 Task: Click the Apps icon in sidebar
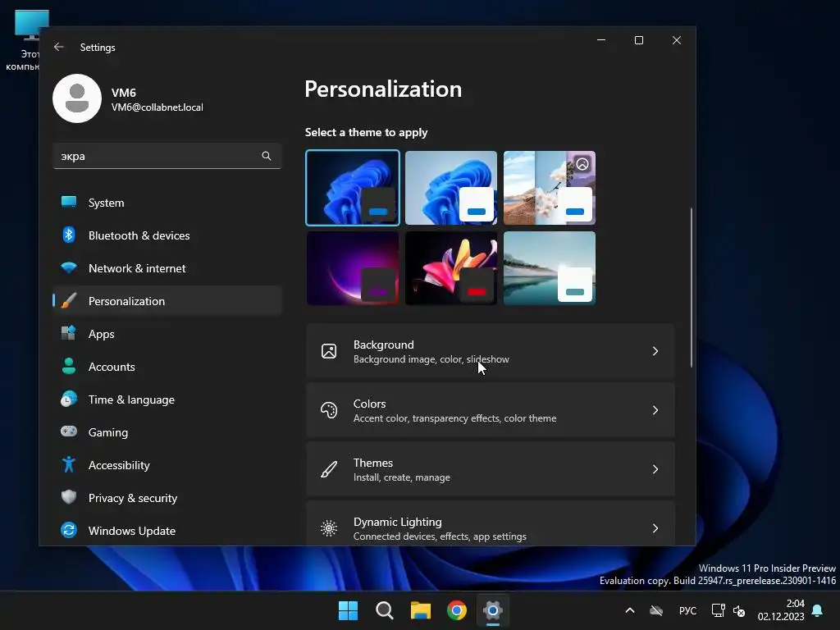(x=69, y=333)
